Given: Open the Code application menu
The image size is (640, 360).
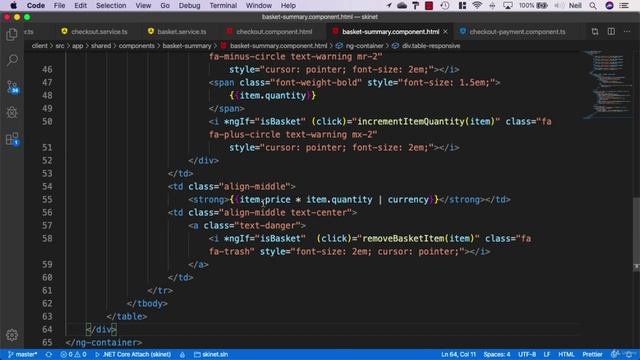Looking at the screenshot, I should pyautogui.click(x=36, y=6).
